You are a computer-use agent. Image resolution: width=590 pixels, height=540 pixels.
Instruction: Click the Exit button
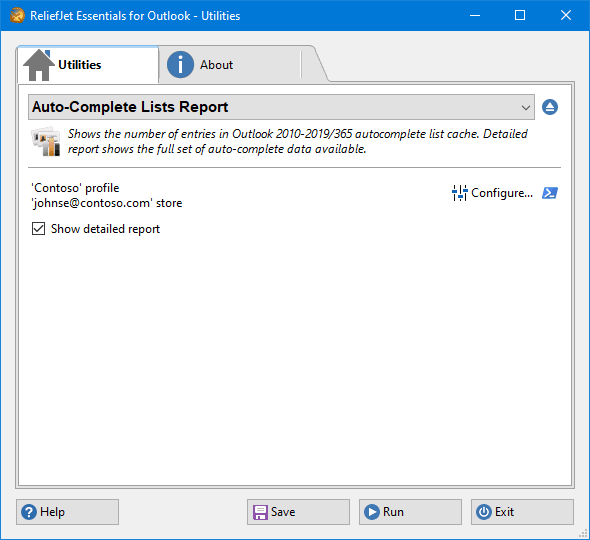coord(522,512)
